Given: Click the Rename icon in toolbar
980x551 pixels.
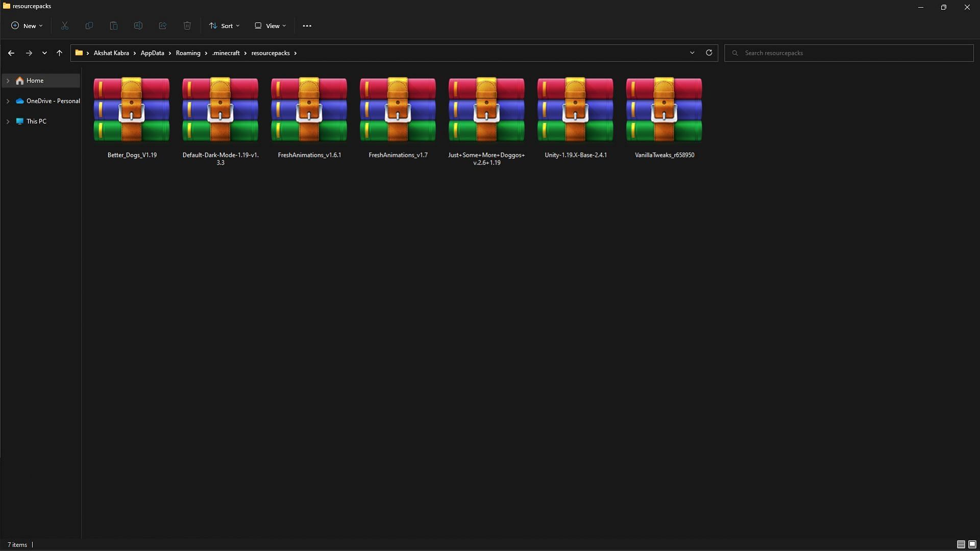Looking at the screenshot, I should coord(138,26).
